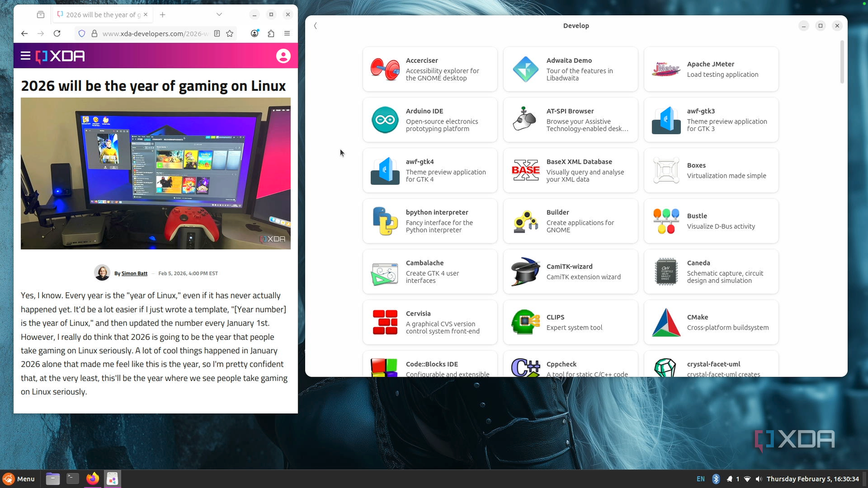Enable reader view for the article

[216, 33]
